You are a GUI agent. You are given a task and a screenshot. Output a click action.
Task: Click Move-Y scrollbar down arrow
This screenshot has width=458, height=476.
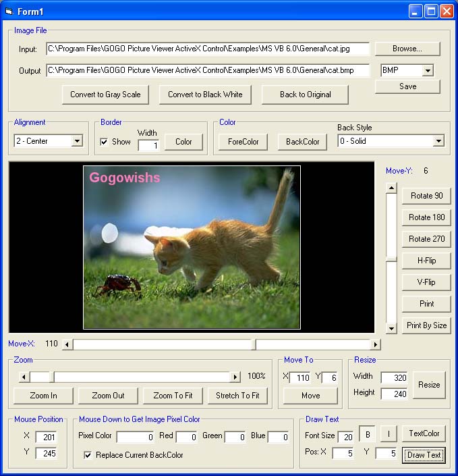click(392, 328)
